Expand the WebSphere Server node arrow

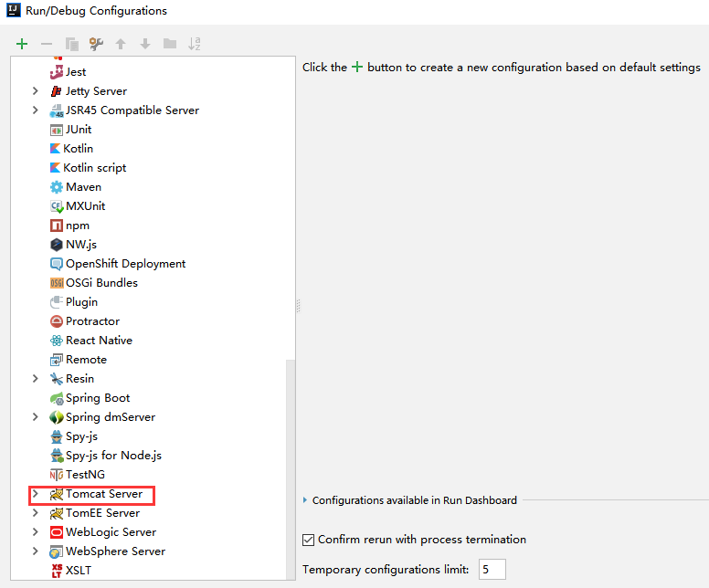pos(36,551)
